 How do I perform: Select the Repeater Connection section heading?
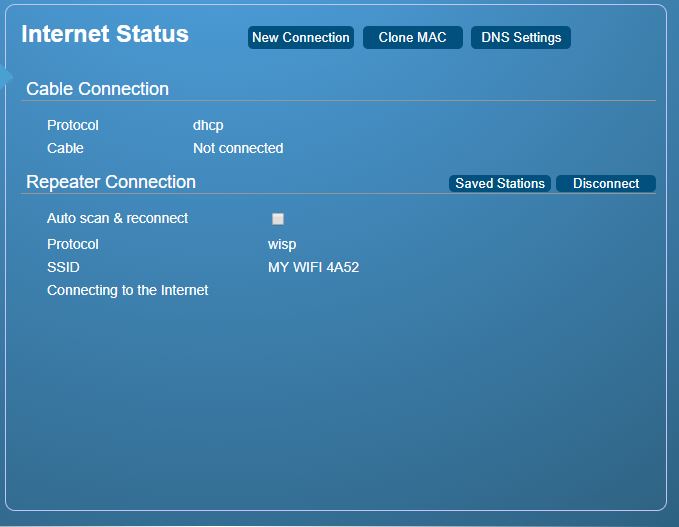point(111,182)
